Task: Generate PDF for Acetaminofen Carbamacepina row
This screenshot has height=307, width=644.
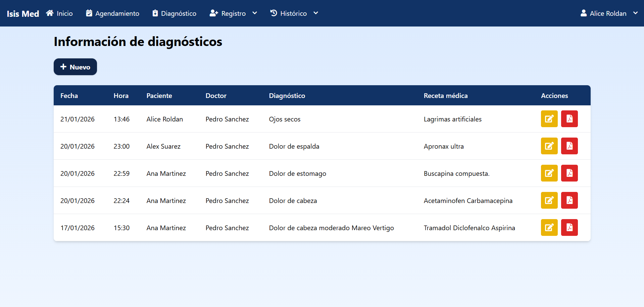Action: click(x=569, y=200)
